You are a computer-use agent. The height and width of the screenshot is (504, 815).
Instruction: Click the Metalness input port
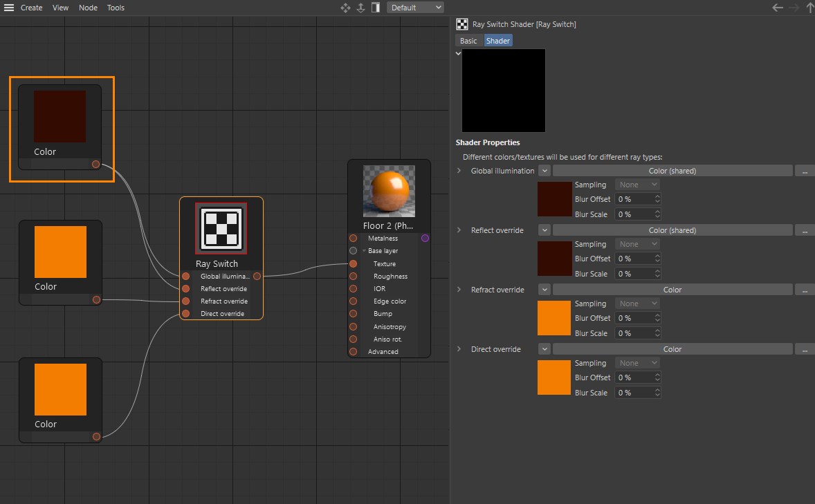[354, 238]
